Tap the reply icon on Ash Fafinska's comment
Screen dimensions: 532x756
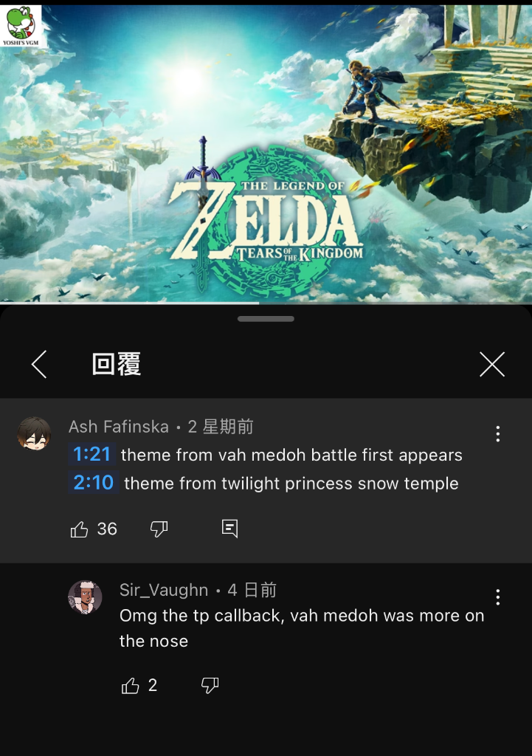(x=229, y=529)
